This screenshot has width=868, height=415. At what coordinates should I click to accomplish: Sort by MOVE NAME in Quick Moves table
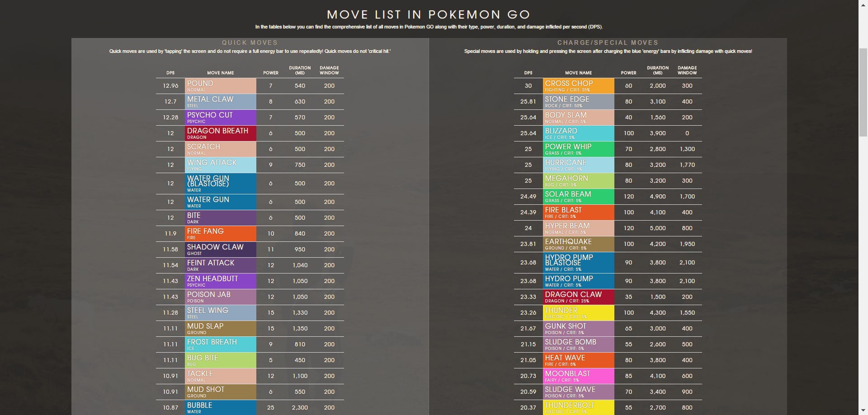click(221, 73)
